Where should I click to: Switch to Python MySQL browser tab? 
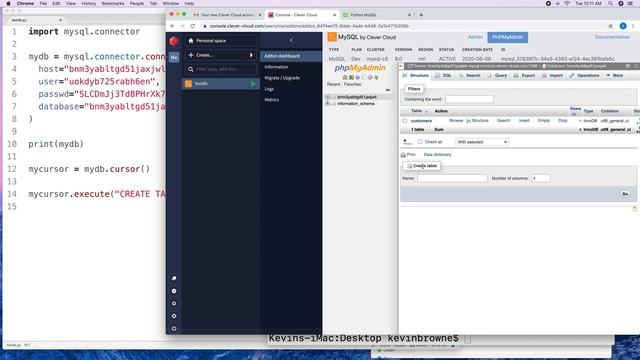pyautogui.click(x=376, y=15)
